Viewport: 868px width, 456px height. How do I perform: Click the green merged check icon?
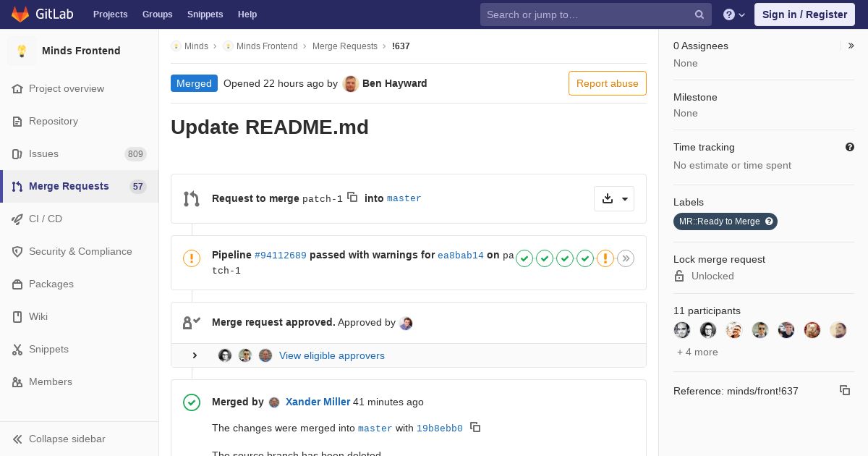(x=192, y=402)
